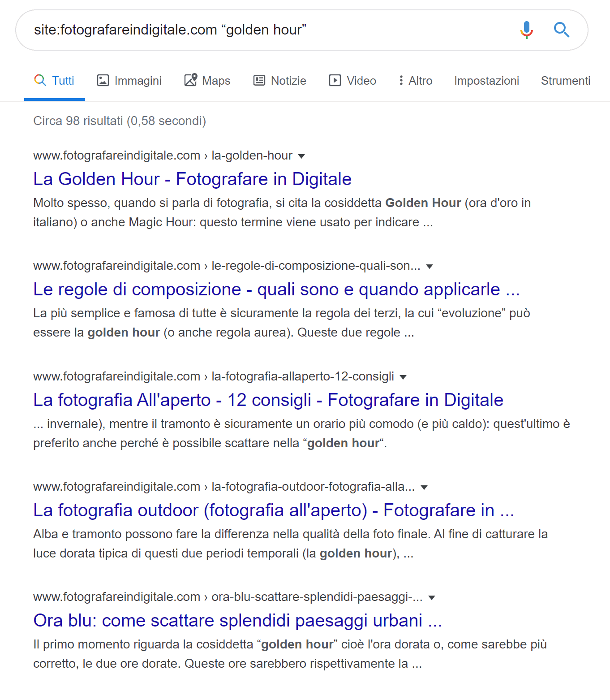
Task: Click the Immagini tab picture icon
Action: click(x=103, y=81)
